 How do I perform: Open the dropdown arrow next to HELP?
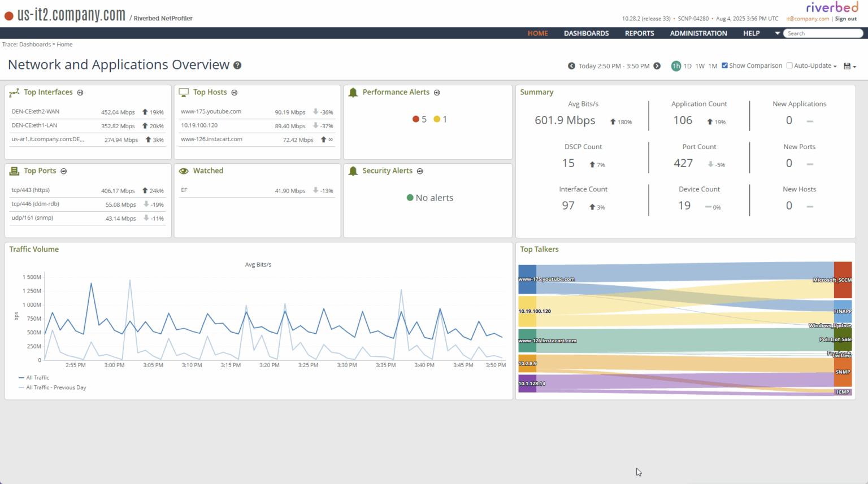coord(778,33)
